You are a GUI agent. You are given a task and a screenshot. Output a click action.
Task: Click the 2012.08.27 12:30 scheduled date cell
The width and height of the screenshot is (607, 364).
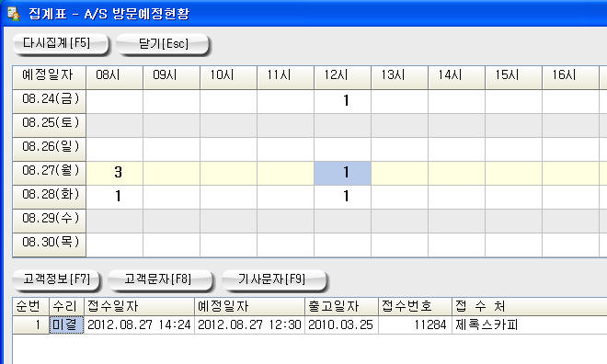tap(249, 324)
